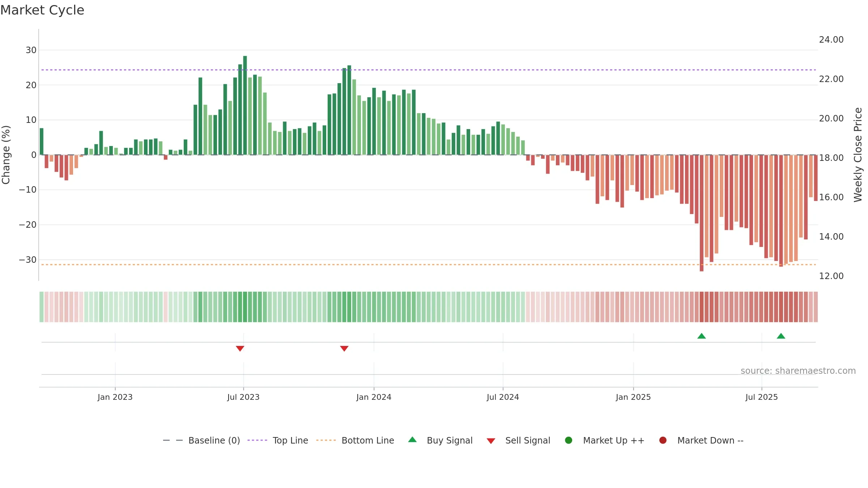This screenshot has width=868, height=488.
Task: Click the darkest red heatmap cell in spring 2025
Action: click(702, 307)
